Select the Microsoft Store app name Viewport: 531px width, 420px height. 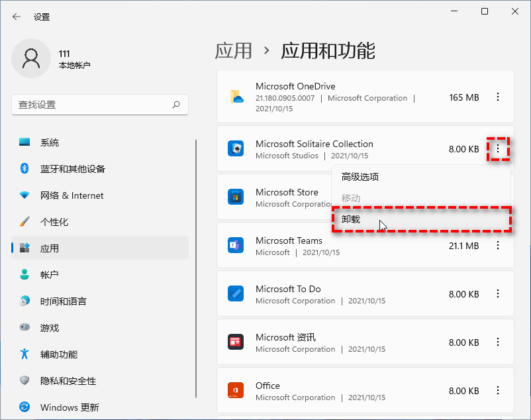(x=287, y=192)
